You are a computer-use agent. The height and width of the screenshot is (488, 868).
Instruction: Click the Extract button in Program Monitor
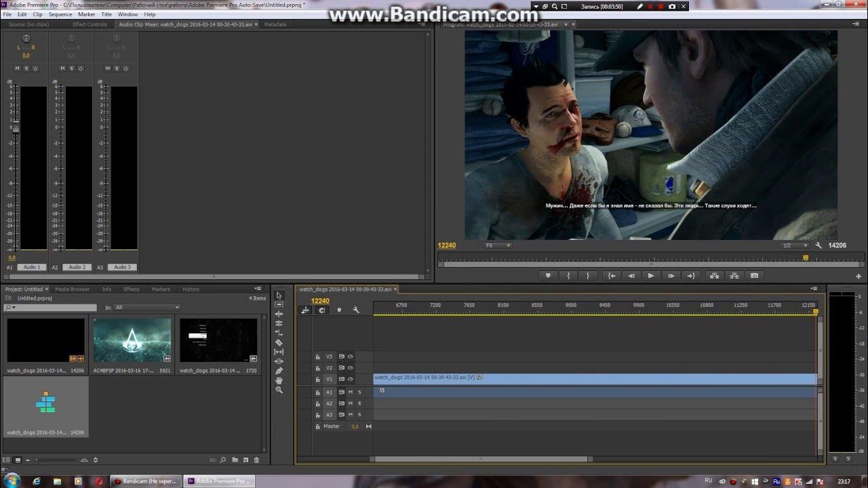coord(734,276)
